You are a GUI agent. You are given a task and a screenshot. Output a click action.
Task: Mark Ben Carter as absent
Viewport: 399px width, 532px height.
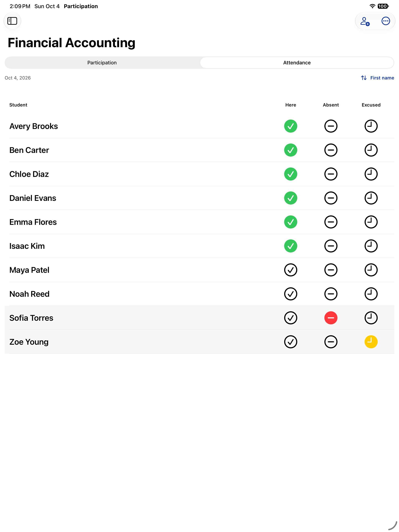point(331,150)
